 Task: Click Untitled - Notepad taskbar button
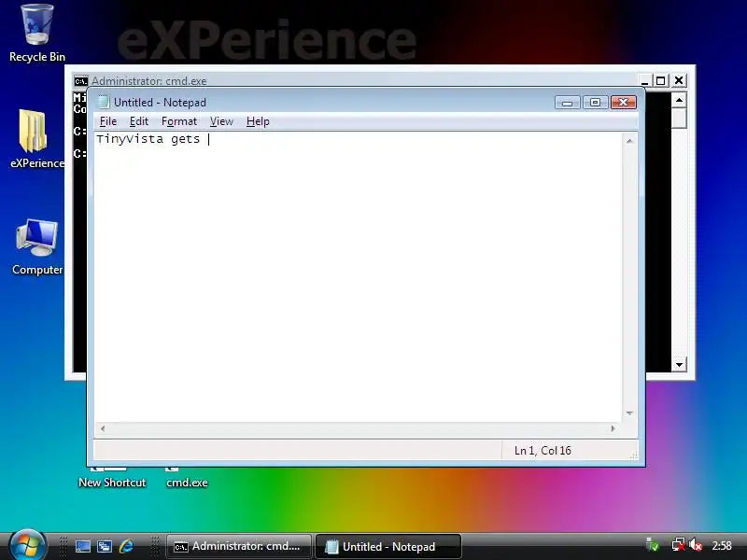pyautogui.click(x=388, y=546)
